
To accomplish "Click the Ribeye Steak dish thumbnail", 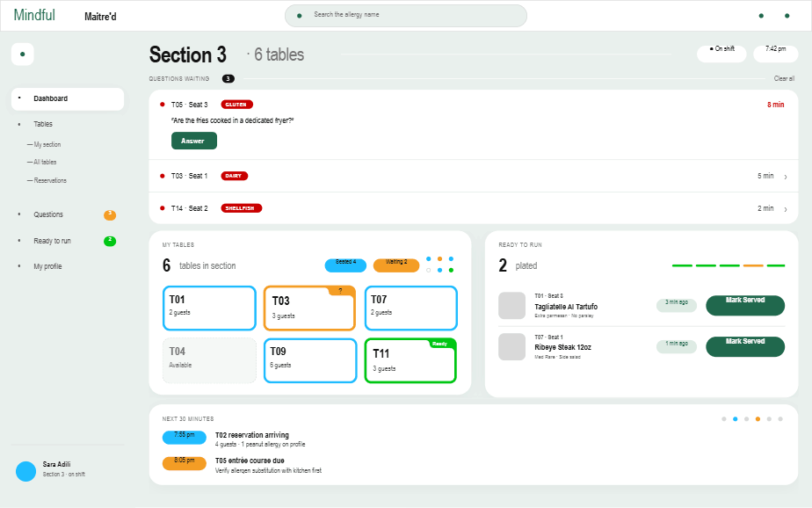I will click(511, 346).
